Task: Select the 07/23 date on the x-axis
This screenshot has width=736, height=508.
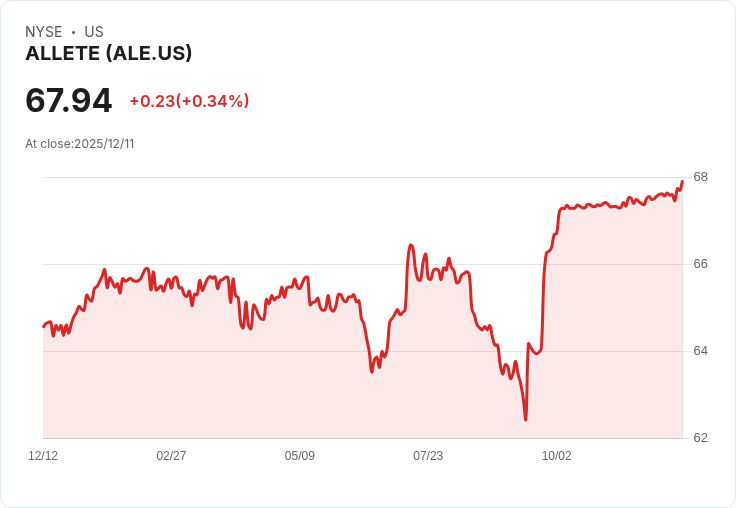Action: tap(428, 456)
